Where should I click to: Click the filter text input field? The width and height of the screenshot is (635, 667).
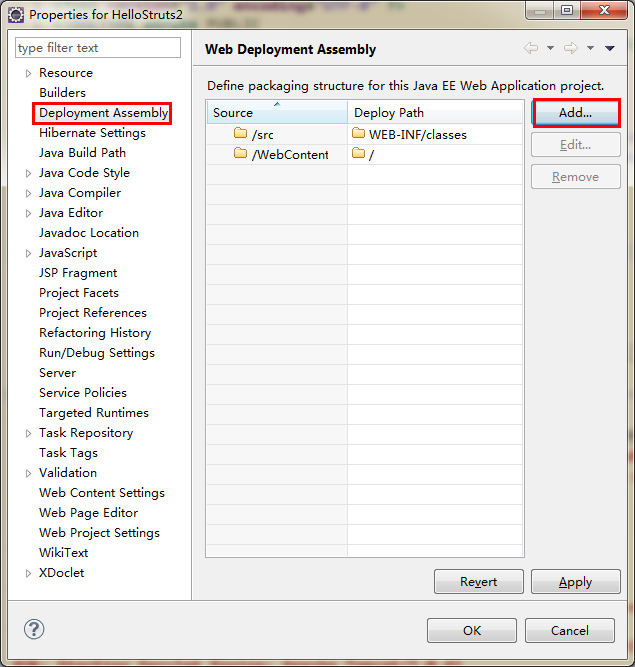click(98, 48)
